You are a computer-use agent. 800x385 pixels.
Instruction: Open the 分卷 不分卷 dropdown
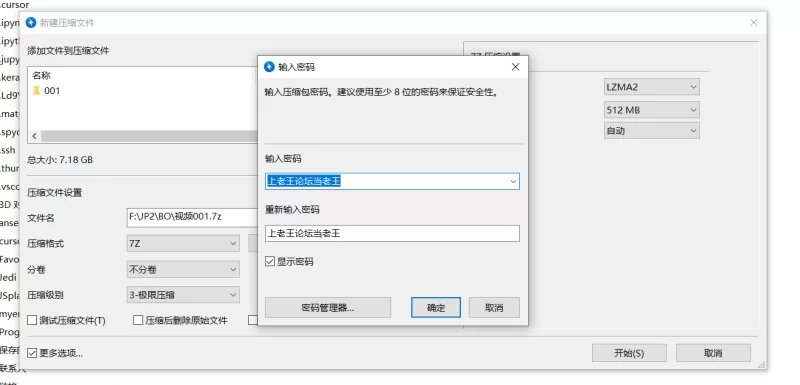coord(183,269)
